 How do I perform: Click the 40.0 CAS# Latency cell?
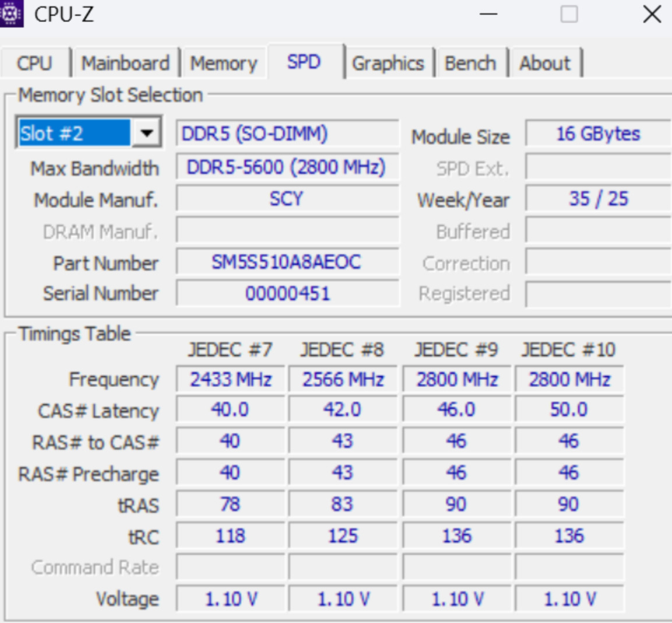(x=231, y=410)
